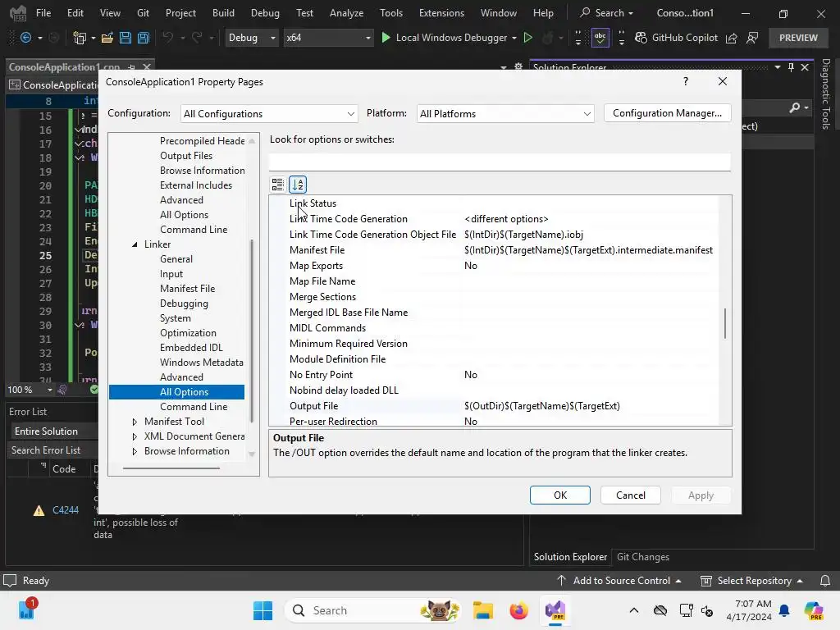The width and height of the screenshot is (840, 630).
Task: Switch to the Git Changes tab
Action: pos(643,557)
